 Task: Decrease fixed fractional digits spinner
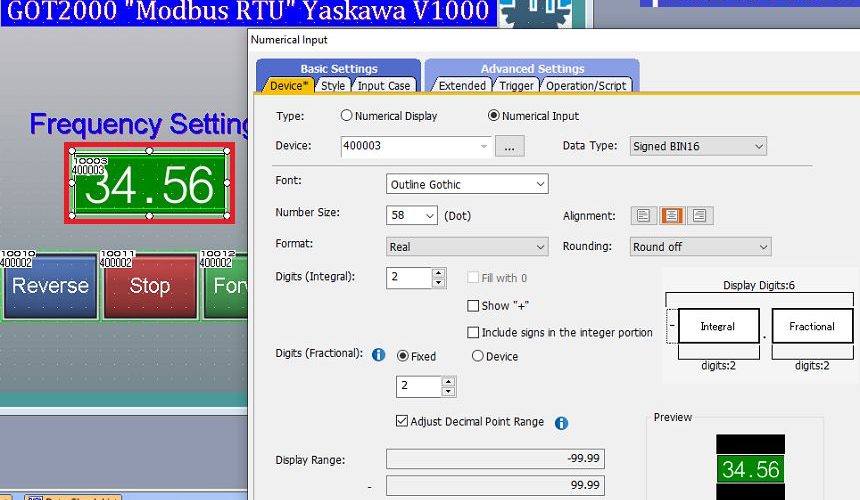click(448, 391)
